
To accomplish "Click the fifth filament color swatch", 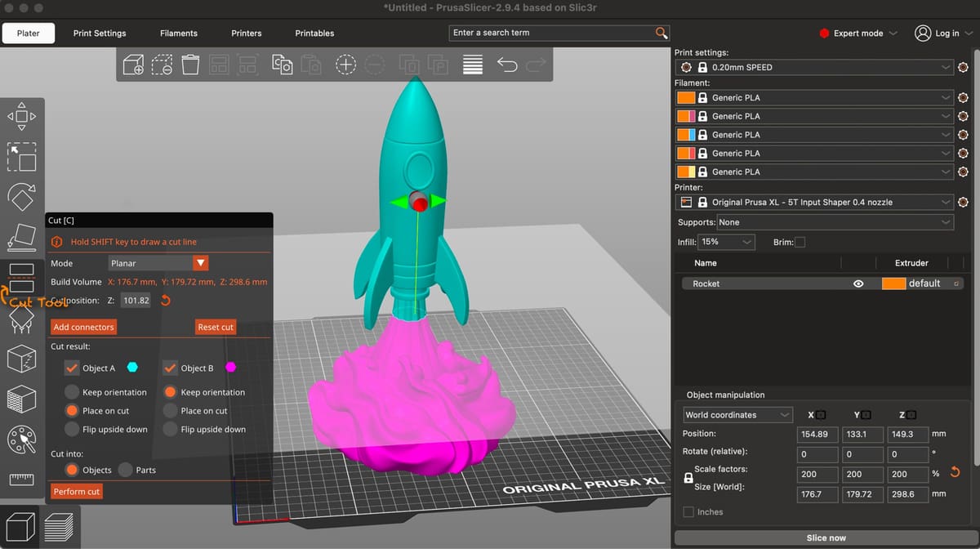I will pos(686,172).
